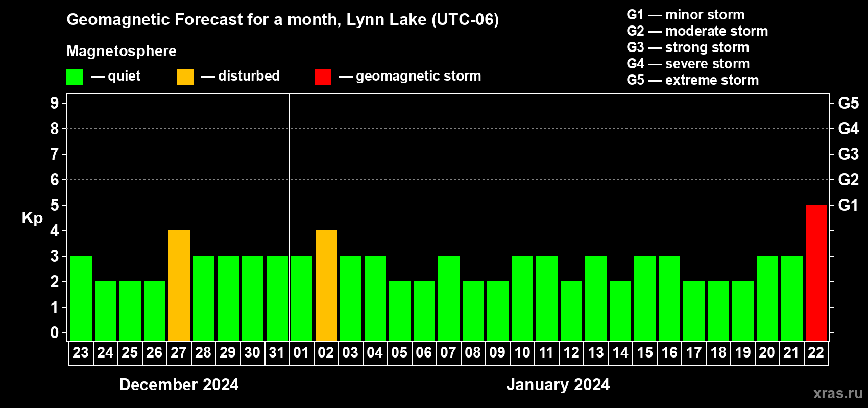The image size is (868, 408).
Task: Click the 'G5' label on the right axis
Action: tap(849, 103)
